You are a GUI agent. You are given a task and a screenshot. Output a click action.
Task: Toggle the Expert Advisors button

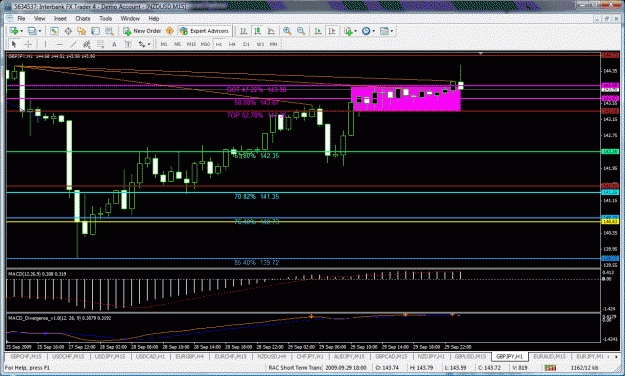(x=204, y=31)
